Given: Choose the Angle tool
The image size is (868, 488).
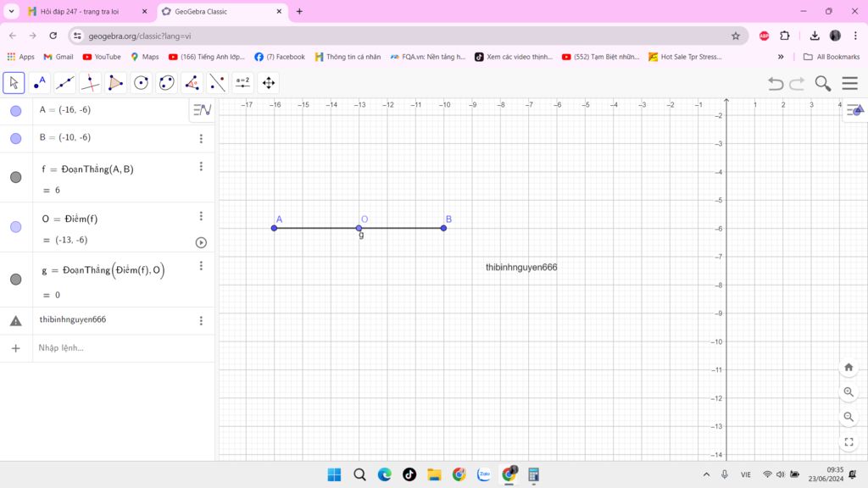Looking at the screenshot, I should [192, 83].
